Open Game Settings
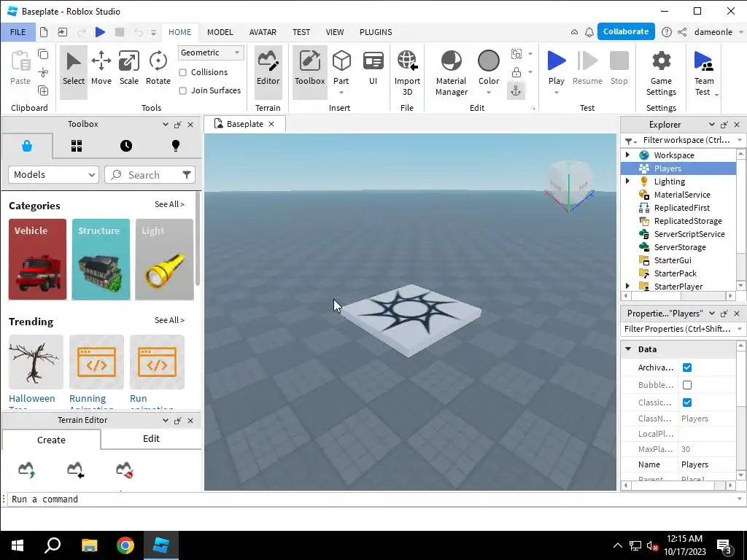747x560 pixels. coord(661,72)
